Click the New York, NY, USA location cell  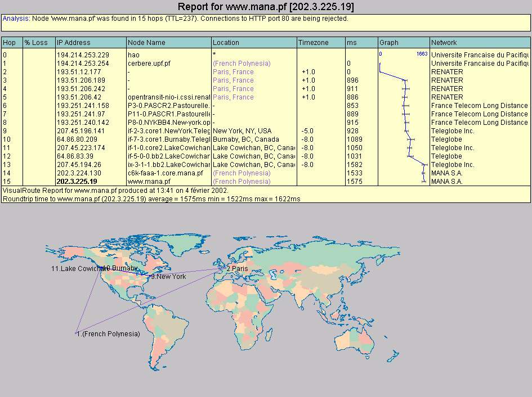click(242, 131)
